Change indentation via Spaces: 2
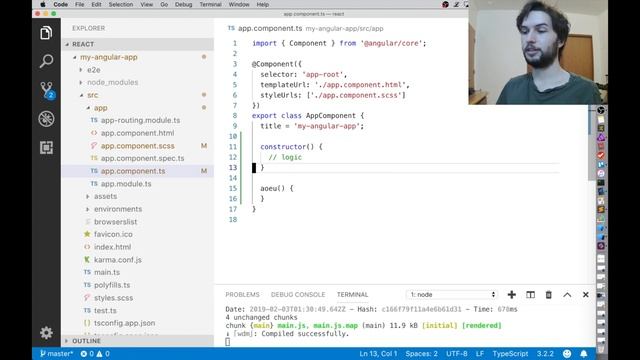 point(421,354)
